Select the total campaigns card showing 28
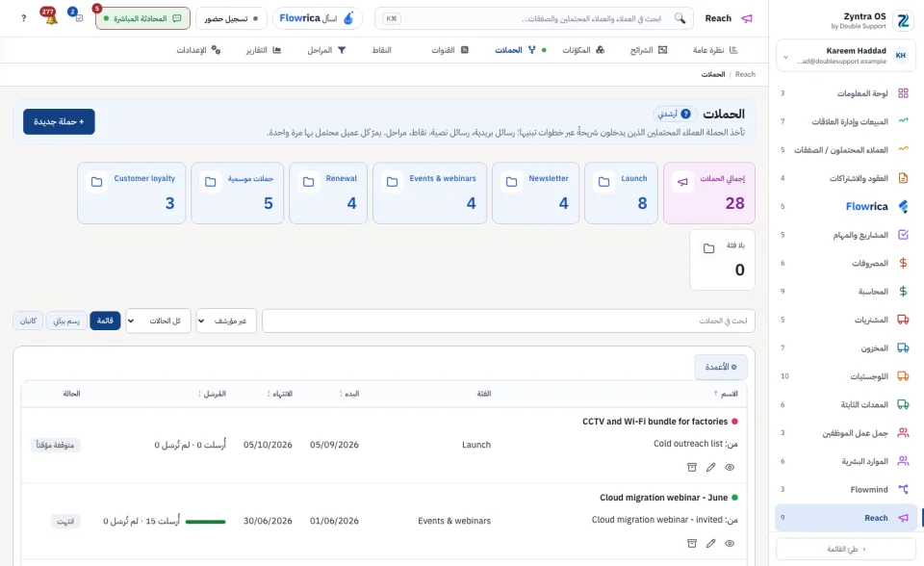Screen dimensions: 924x566 [x=709, y=193]
